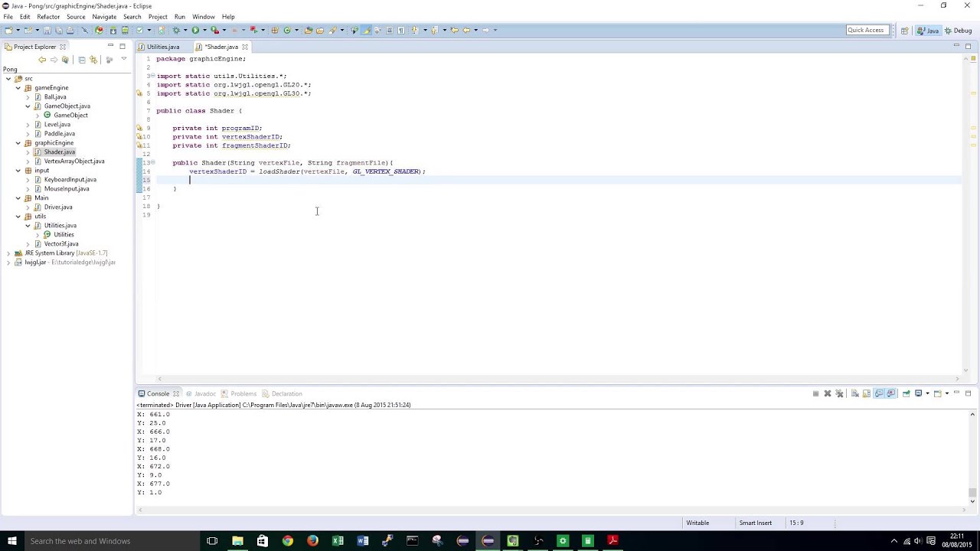Select the Level.java file
The height and width of the screenshot is (551, 980).
click(x=57, y=125)
